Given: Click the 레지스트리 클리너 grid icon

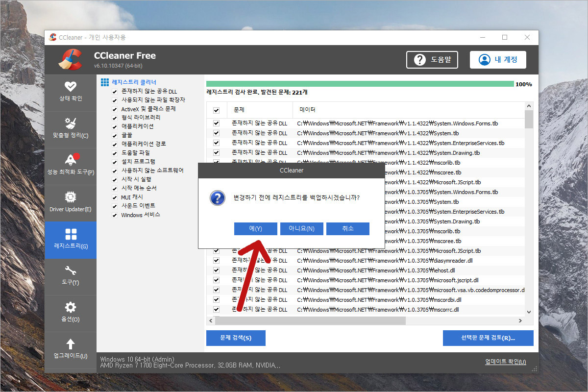Looking at the screenshot, I should (105, 82).
